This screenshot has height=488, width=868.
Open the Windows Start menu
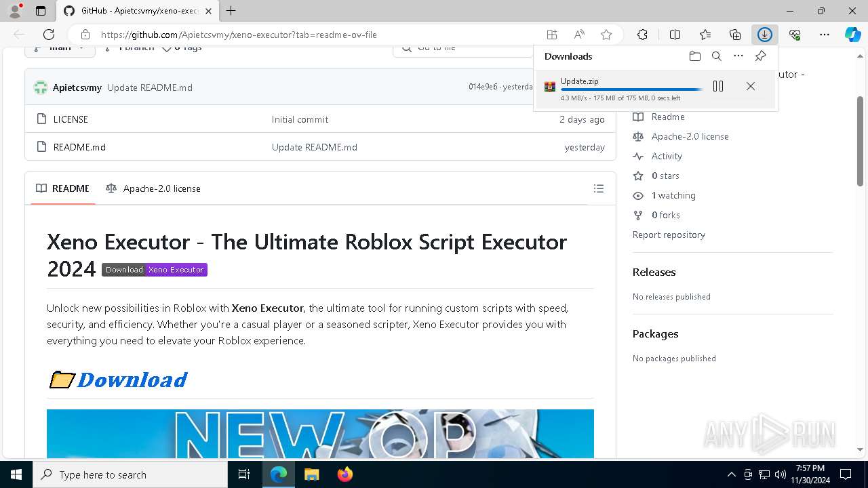click(16, 474)
